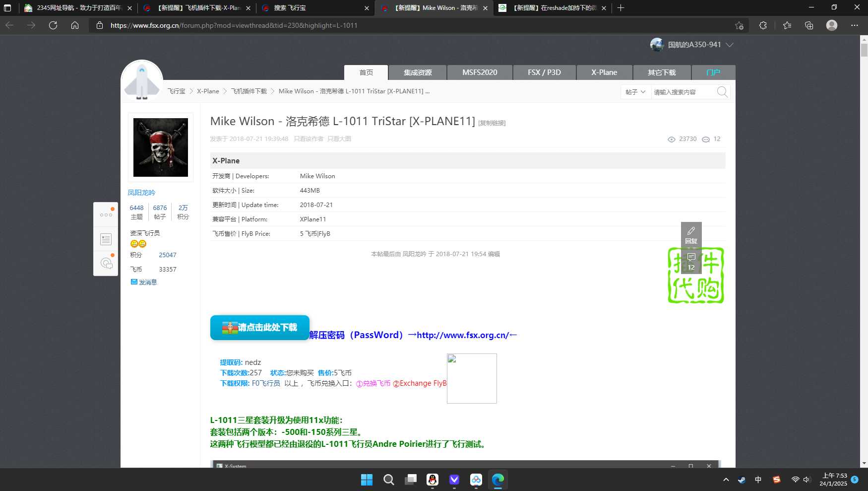Click 只看该作者 filter link
The width and height of the screenshot is (868, 491).
[x=309, y=139]
